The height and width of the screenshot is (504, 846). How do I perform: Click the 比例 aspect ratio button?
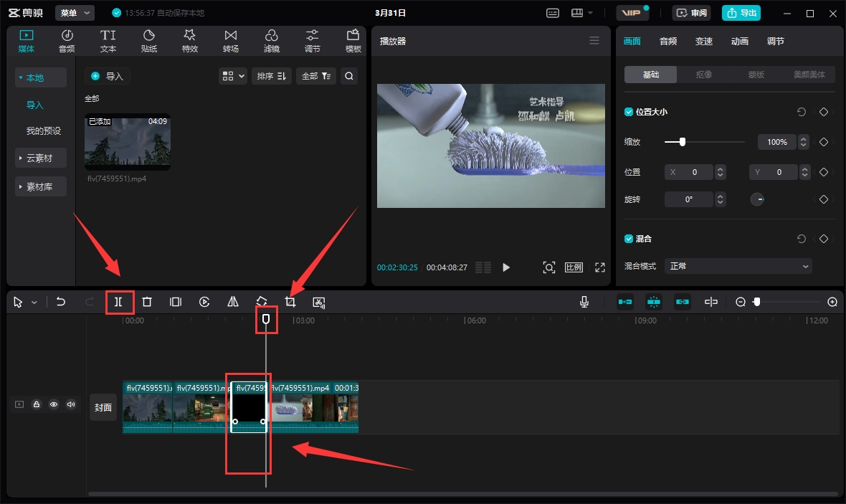point(574,267)
